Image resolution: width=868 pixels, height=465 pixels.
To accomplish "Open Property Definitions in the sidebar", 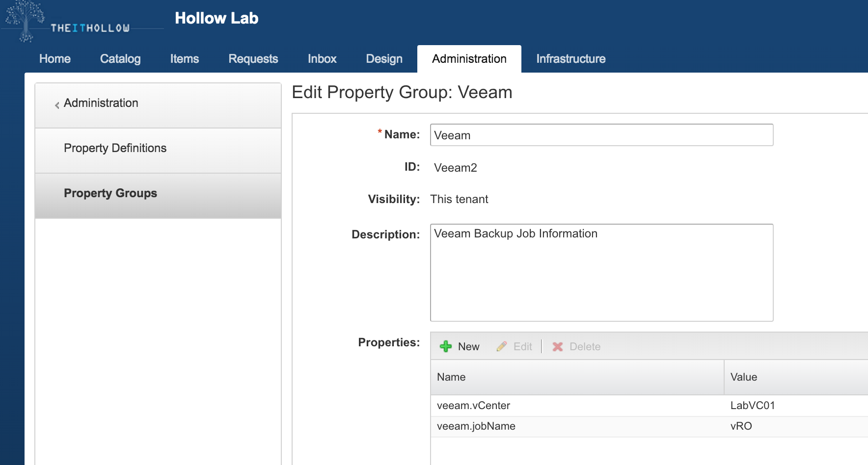I will (x=115, y=148).
